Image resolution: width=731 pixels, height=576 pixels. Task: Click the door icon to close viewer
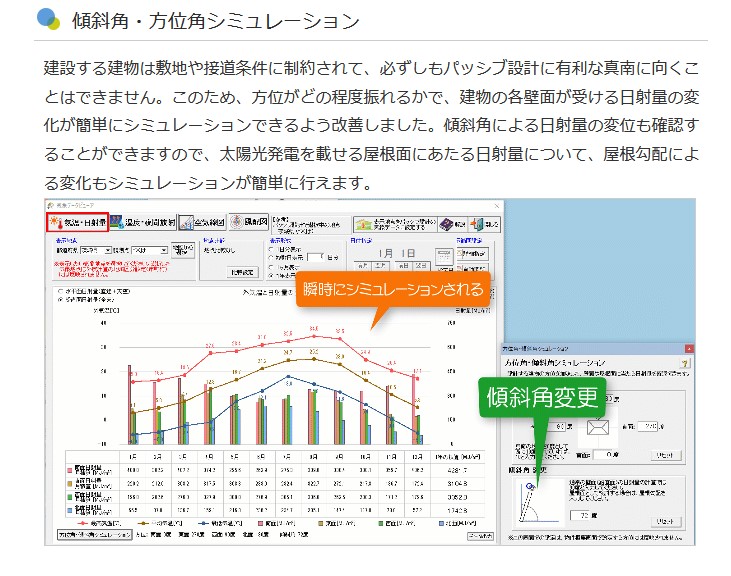484,224
